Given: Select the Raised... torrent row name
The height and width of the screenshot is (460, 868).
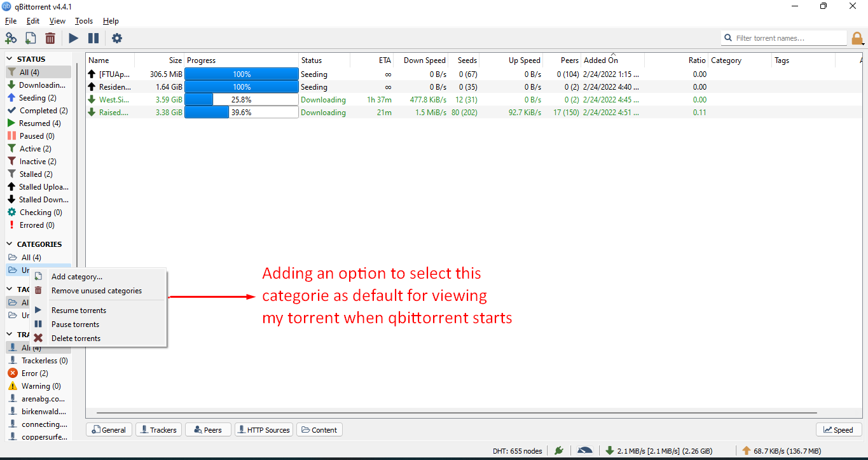Looking at the screenshot, I should pyautogui.click(x=114, y=113).
